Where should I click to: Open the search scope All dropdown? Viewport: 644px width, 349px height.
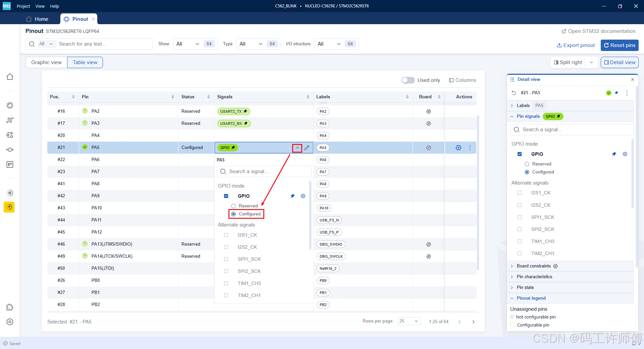[x=46, y=44]
